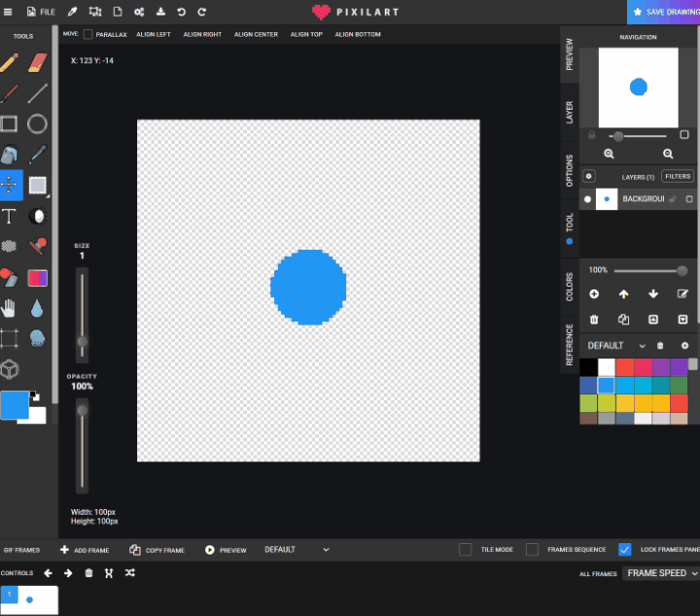Open the layer Filters button
This screenshot has height=616, width=700.
point(678,176)
